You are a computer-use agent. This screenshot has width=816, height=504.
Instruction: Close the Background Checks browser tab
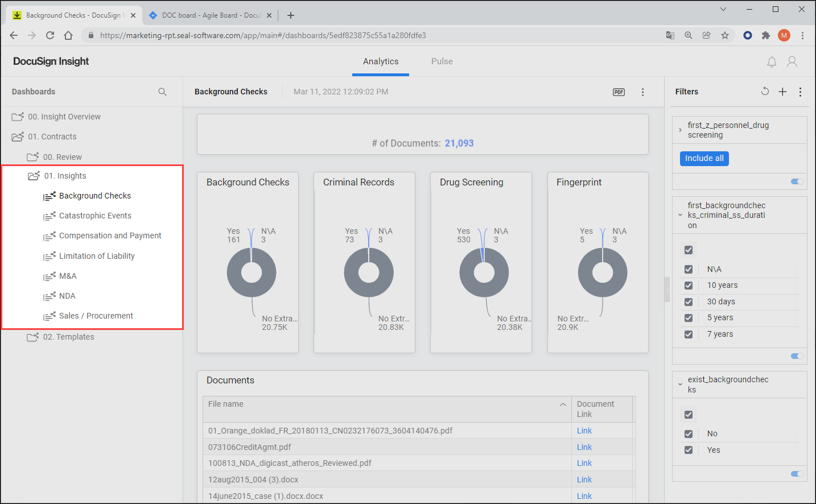(x=133, y=15)
